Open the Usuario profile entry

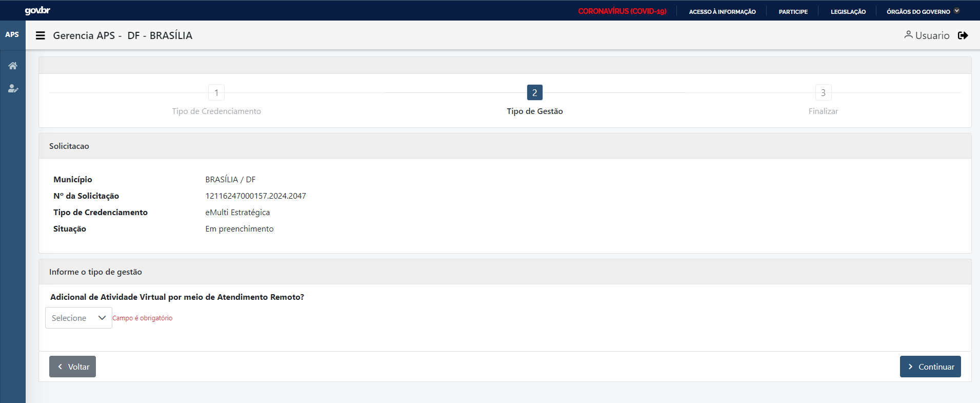coord(927,35)
